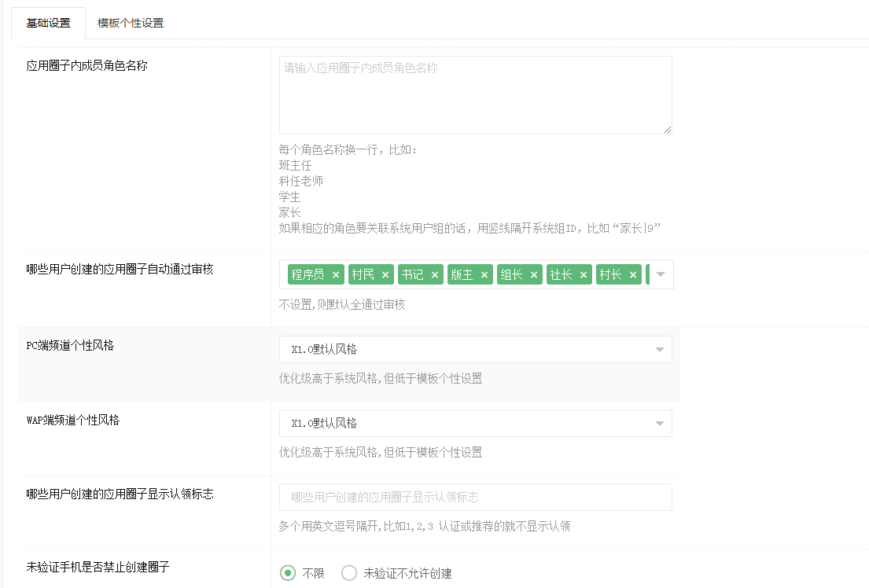Screen dimensions: 869x588
Task: Select 未验证不允许创建 radio option
Action: coord(349,573)
